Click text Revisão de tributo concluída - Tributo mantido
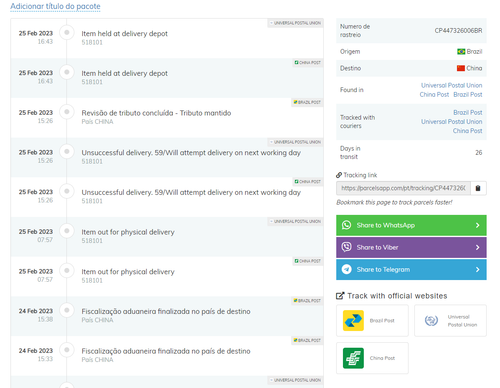The width and height of the screenshot is (500, 388). point(156,113)
